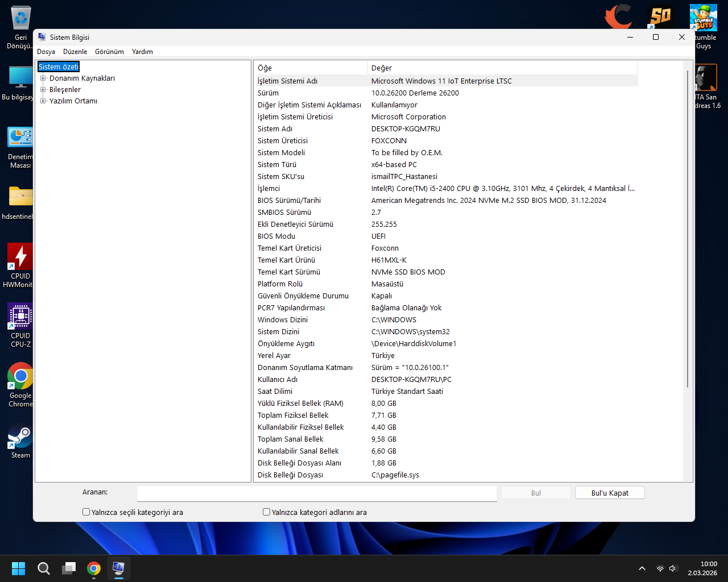Open the 50 logo desktop shortcut

coord(660,16)
